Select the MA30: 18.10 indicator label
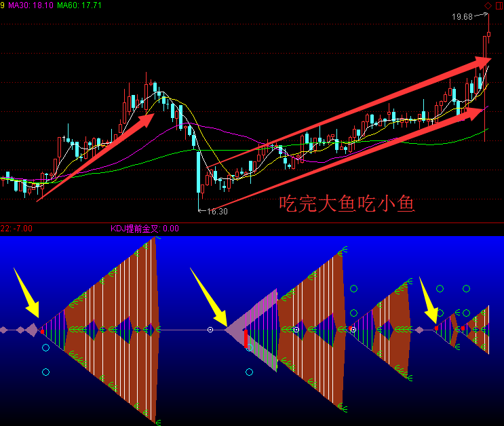 click(31, 5)
